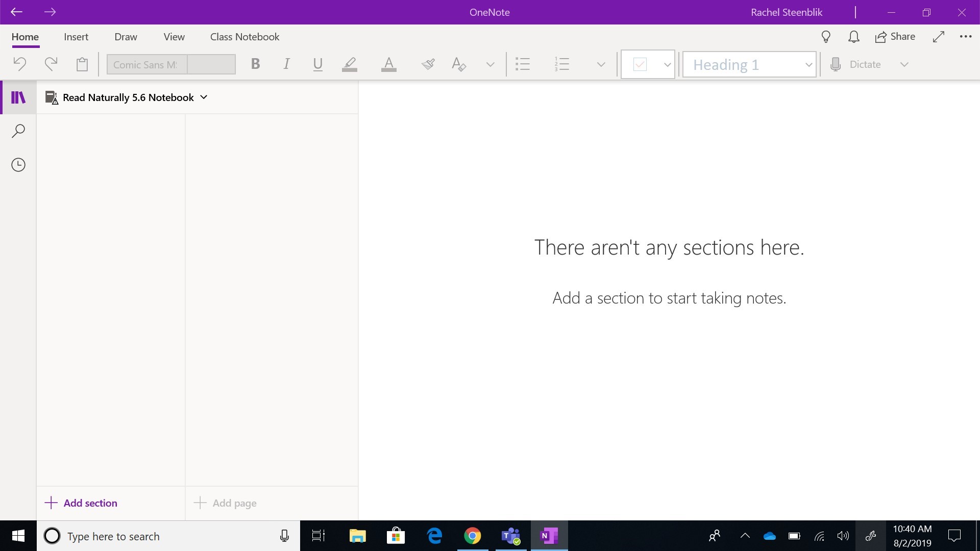
Task: Switch to the Draw tab
Action: pyautogui.click(x=126, y=37)
